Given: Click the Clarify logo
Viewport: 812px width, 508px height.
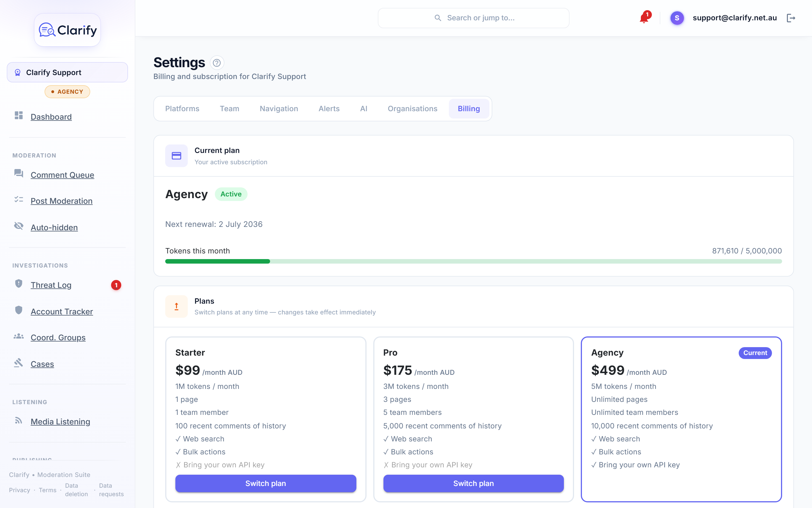Looking at the screenshot, I should (x=67, y=30).
